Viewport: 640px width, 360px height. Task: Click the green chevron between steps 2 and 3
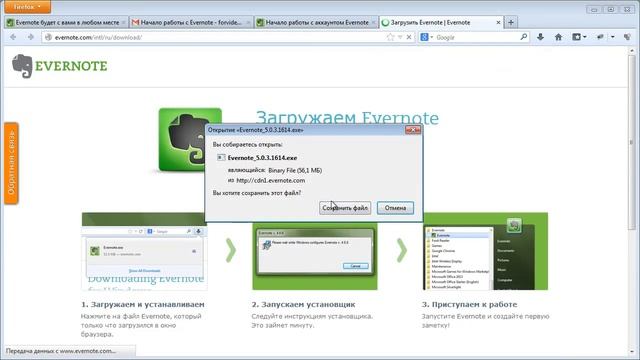[x=402, y=250]
